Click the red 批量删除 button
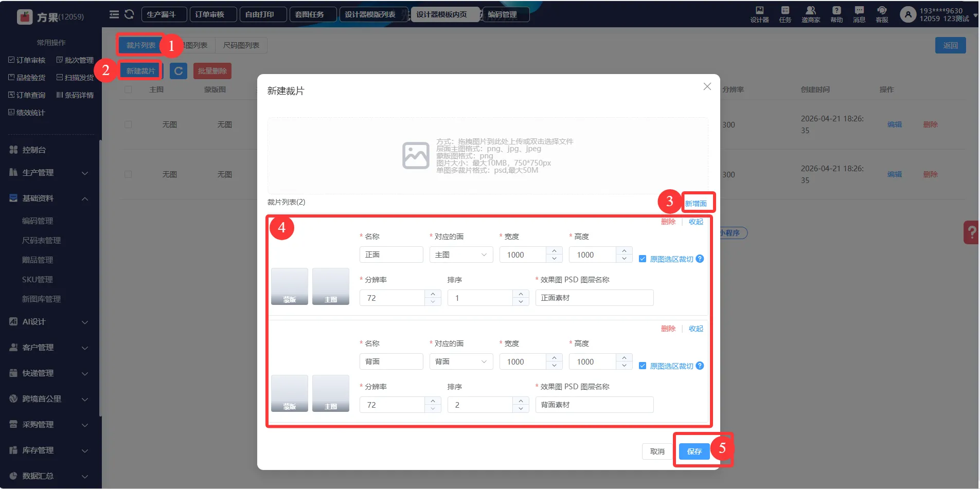 point(212,71)
